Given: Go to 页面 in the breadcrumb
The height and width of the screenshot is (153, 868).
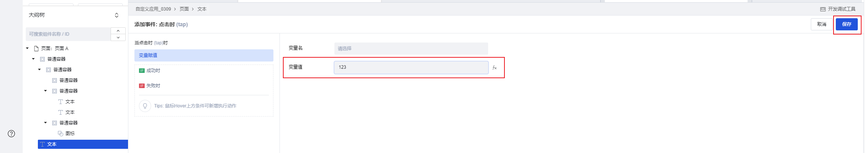Looking at the screenshot, I should [x=184, y=9].
